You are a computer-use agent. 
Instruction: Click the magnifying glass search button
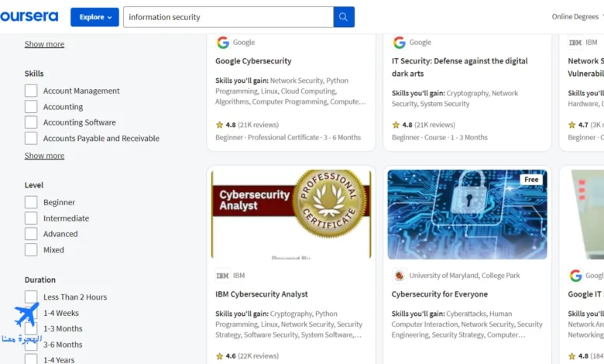point(344,17)
